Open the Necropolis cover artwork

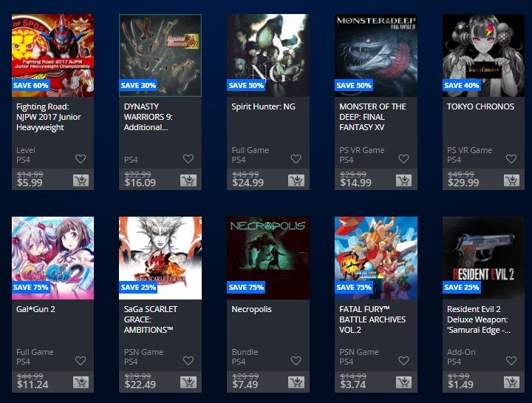pos(268,258)
